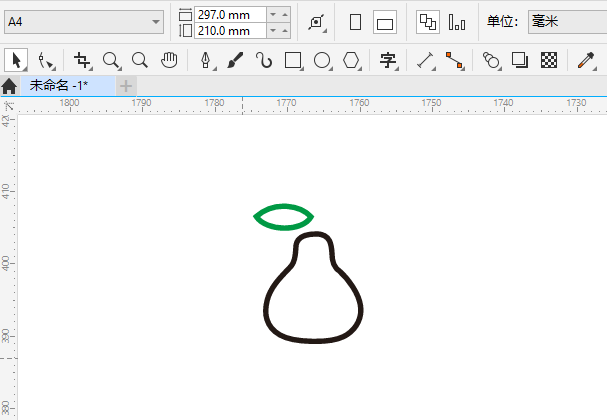Toggle Portrait page orientation
The image size is (607, 420).
[x=355, y=22]
